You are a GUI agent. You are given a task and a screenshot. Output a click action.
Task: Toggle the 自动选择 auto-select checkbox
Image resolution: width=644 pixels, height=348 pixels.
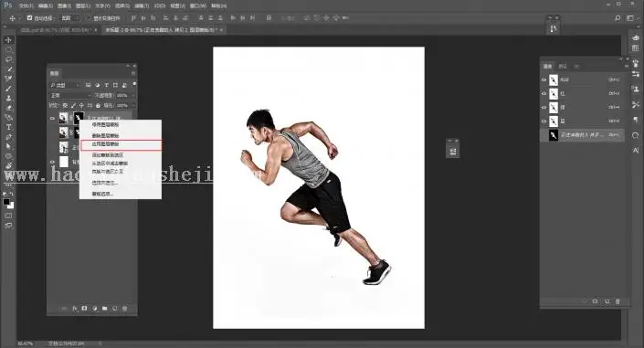coord(29,18)
